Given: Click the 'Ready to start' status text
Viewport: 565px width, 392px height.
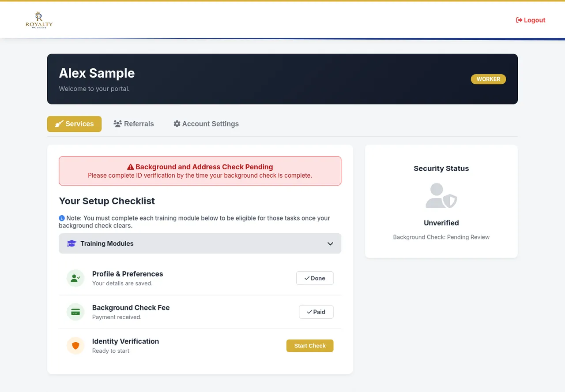Looking at the screenshot, I should 111,351.
